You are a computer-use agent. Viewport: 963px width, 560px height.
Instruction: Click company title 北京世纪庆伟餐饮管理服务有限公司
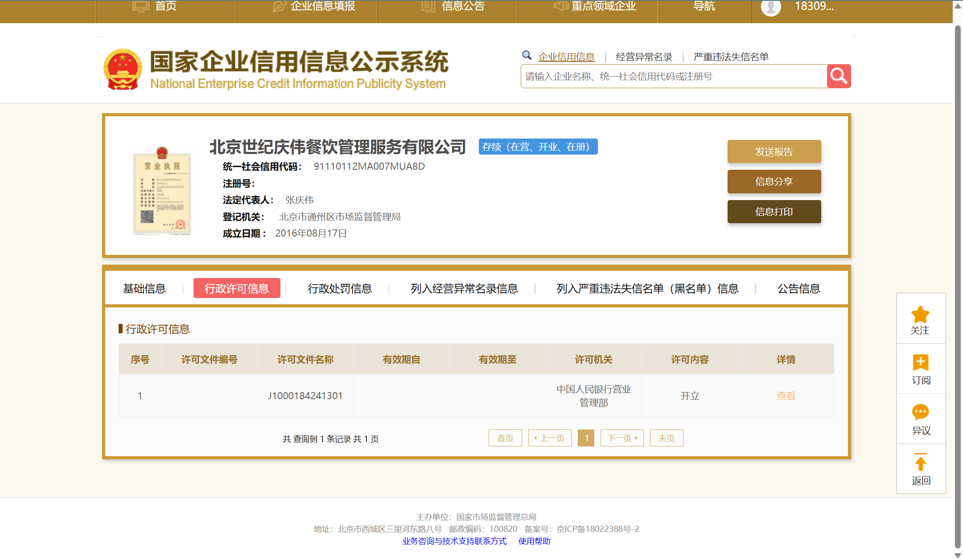point(338,147)
